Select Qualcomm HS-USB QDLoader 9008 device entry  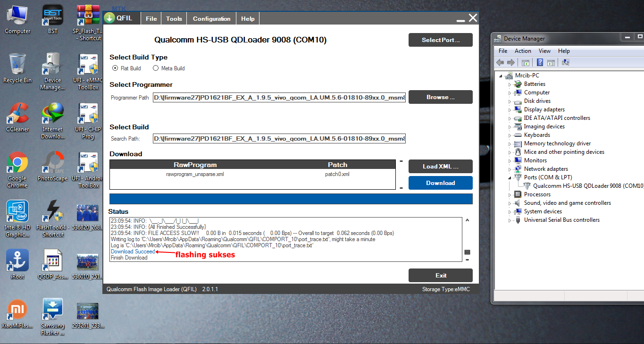pyautogui.click(x=583, y=186)
